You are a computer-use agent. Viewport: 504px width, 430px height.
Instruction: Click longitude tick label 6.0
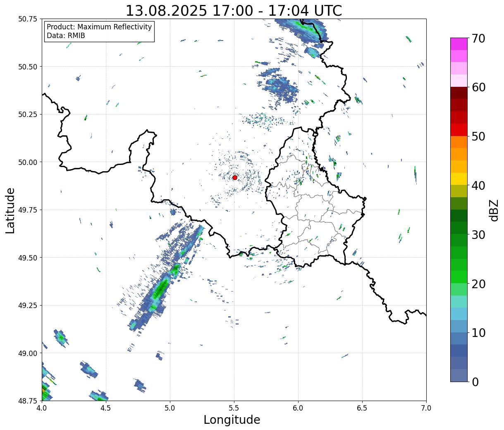pos(298,408)
